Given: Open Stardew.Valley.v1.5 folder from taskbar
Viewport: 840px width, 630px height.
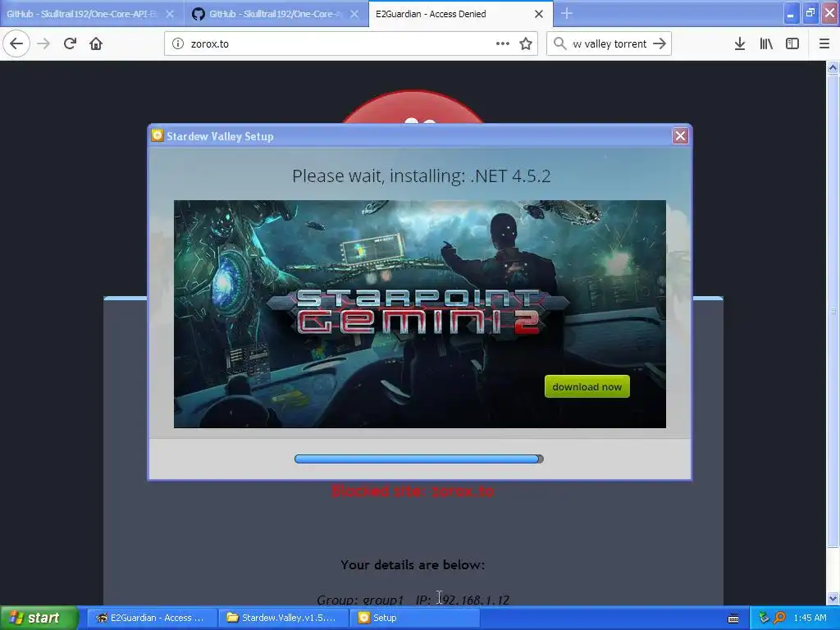Looking at the screenshot, I should [283, 619].
